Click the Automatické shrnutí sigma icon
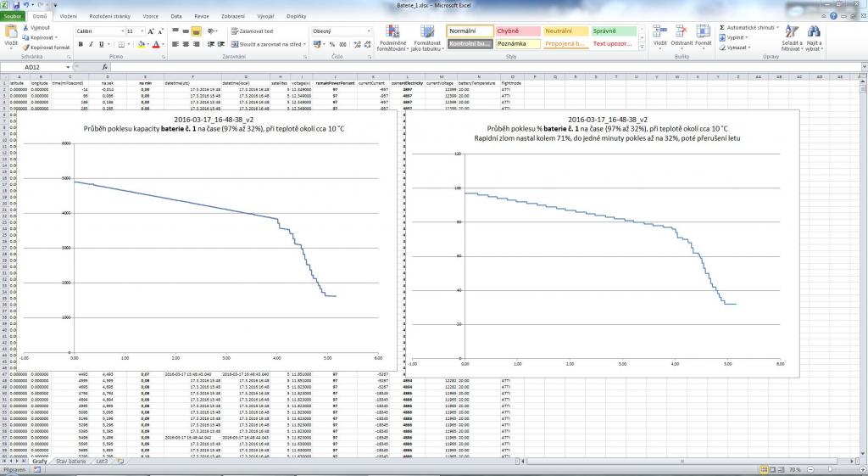The image size is (868, 476). click(x=721, y=27)
